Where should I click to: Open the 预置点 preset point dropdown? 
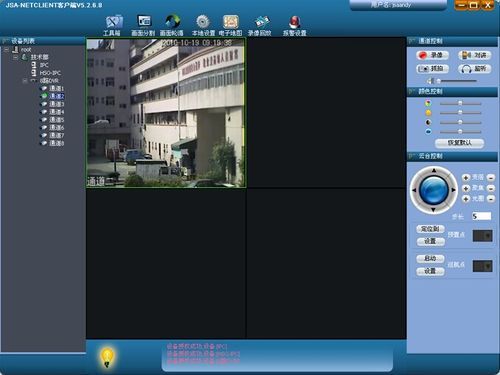click(482, 236)
